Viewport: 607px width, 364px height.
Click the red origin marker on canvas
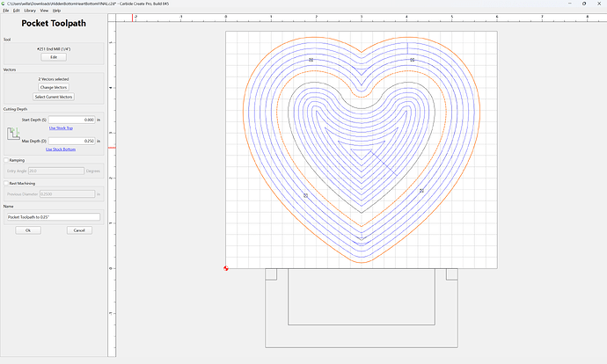226,268
